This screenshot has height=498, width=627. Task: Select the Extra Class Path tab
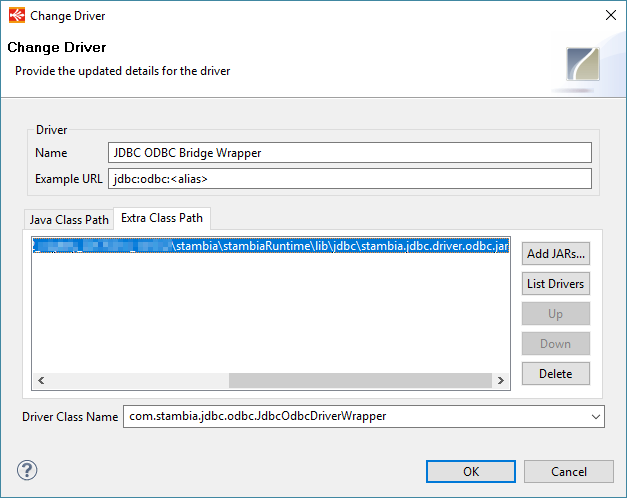click(161, 218)
